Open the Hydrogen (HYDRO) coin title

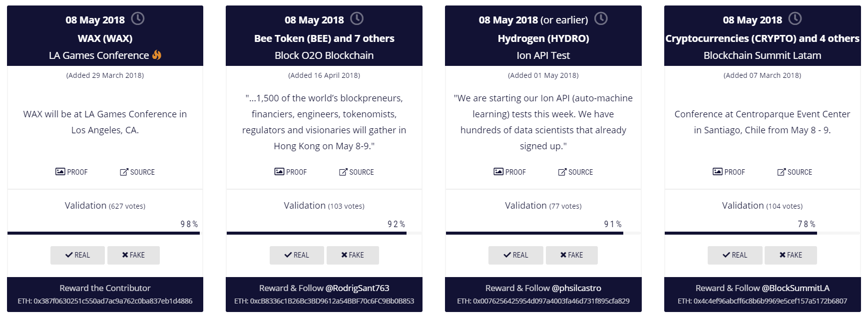(x=543, y=38)
